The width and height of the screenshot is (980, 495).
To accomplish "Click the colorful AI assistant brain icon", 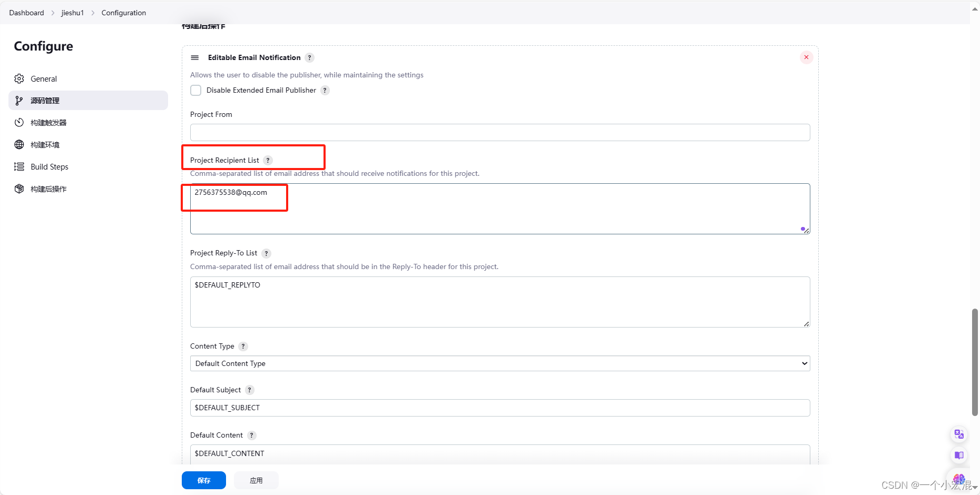I will pos(959,478).
